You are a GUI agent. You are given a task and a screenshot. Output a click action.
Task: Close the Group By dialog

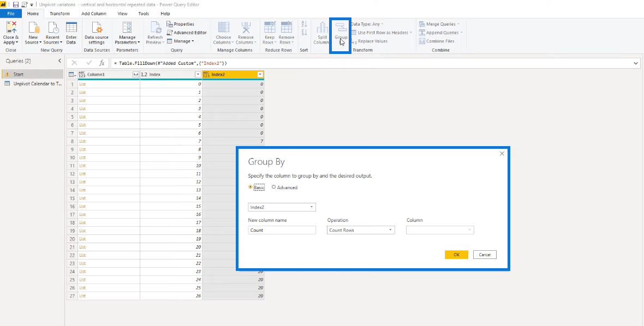[x=502, y=153]
